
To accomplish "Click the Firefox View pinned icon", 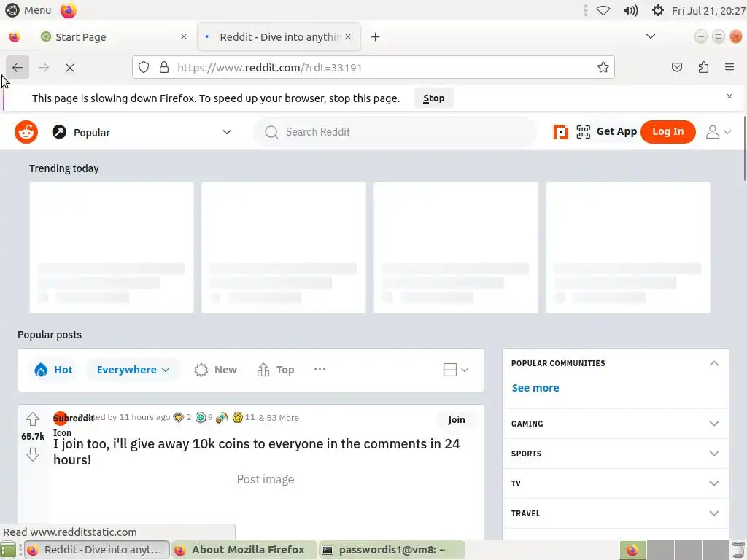I will pyautogui.click(x=15, y=36).
